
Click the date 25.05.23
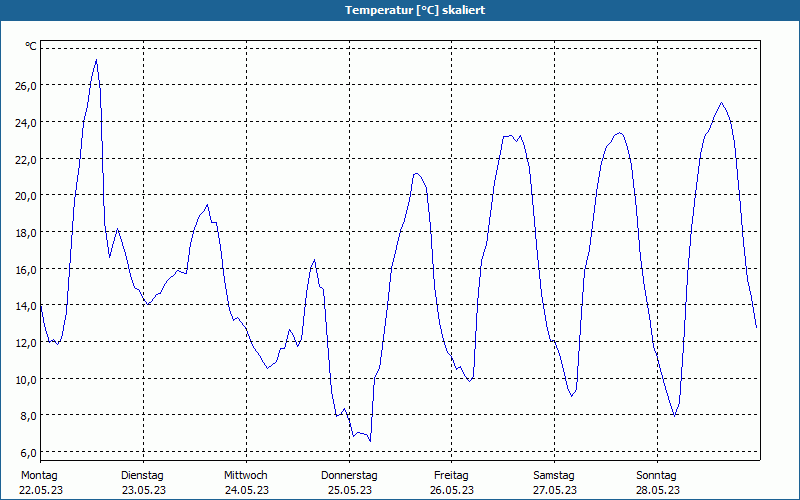pos(349,490)
